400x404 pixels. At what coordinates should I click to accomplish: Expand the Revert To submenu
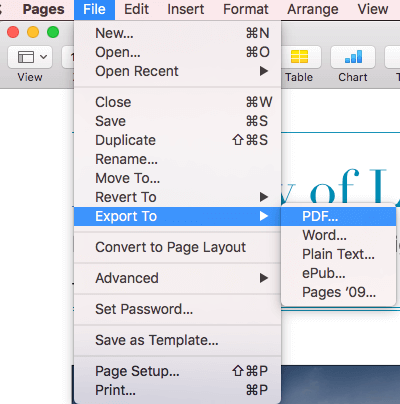coord(177,197)
